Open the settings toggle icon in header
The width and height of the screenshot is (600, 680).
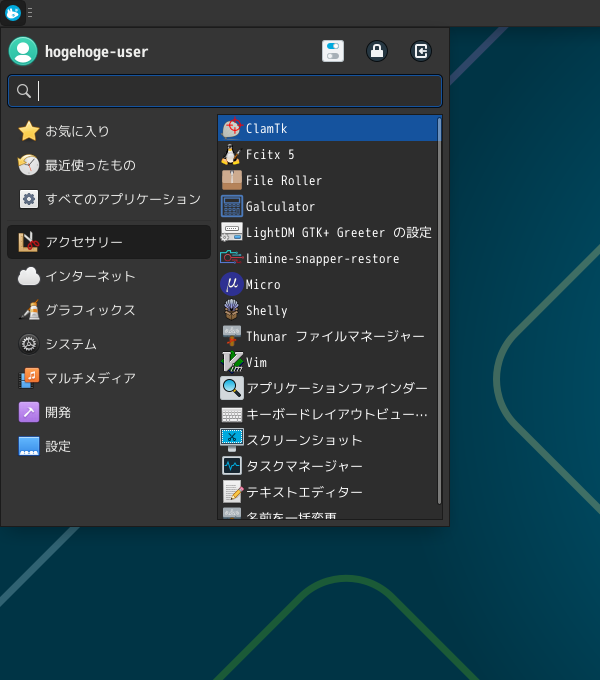[x=333, y=51]
